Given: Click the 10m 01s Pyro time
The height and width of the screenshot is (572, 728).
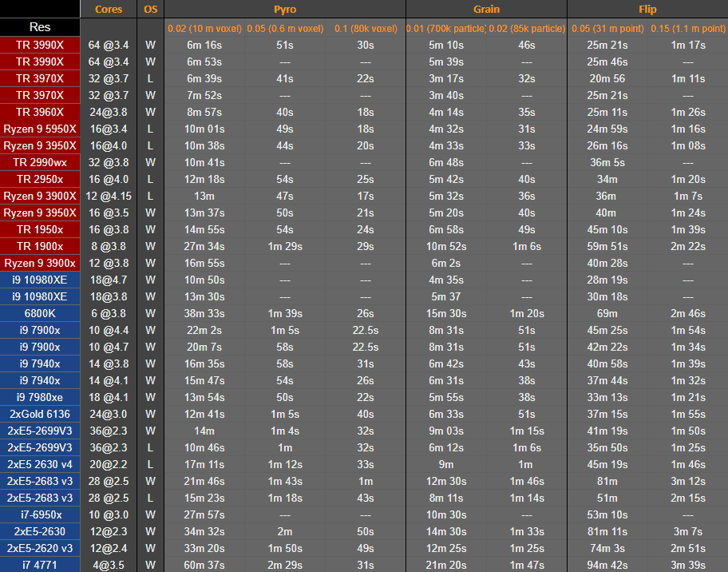Looking at the screenshot, I should 204,129.
